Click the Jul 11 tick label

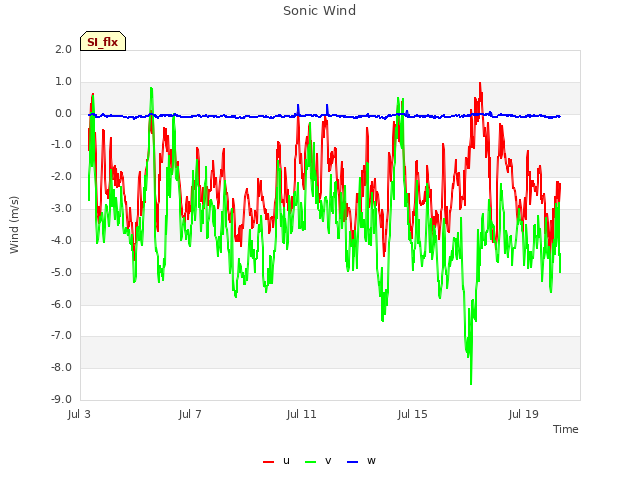301,414
